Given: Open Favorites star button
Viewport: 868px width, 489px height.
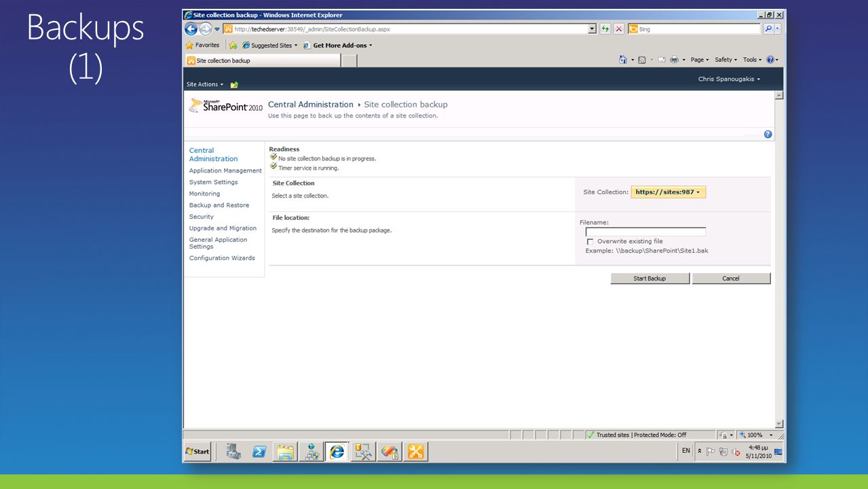Looking at the screenshot, I should pyautogui.click(x=203, y=46).
